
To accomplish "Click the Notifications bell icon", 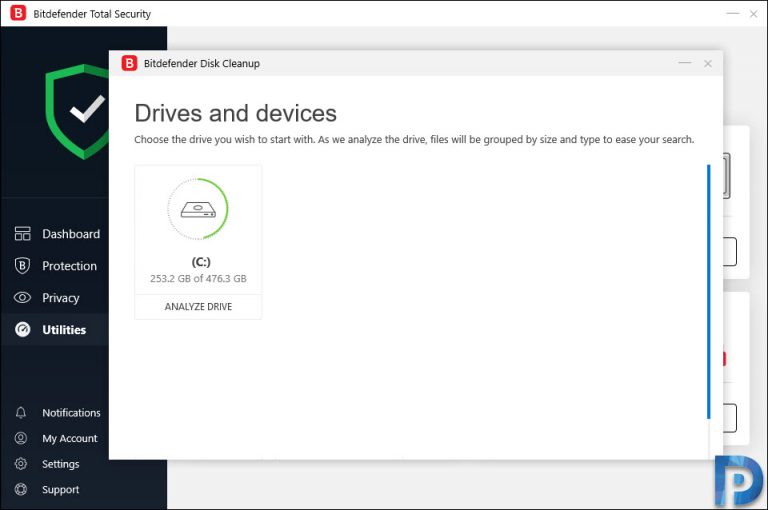I will 21,413.
